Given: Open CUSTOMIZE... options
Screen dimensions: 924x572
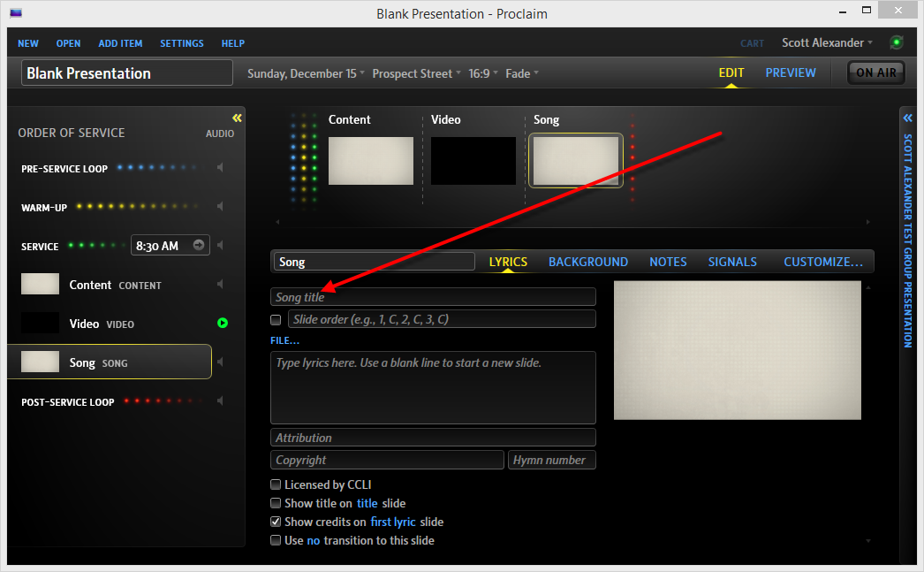Looking at the screenshot, I should pos(823,262).
